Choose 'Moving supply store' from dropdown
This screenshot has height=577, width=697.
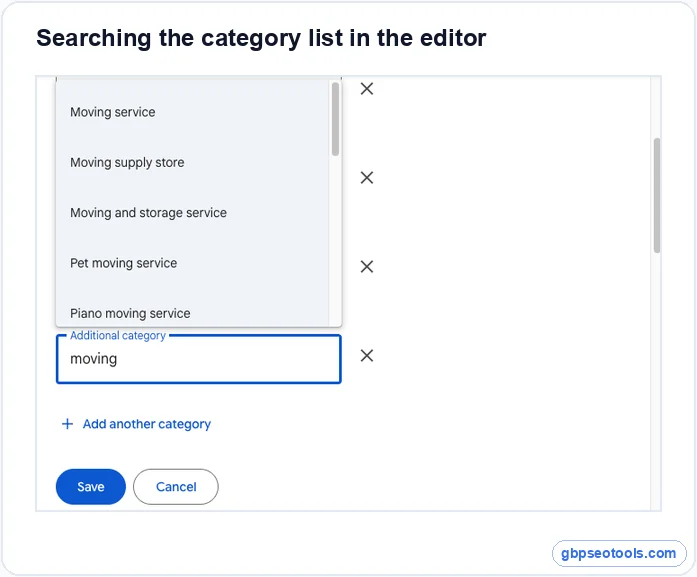pyautogui.click(x=192, y=162)
